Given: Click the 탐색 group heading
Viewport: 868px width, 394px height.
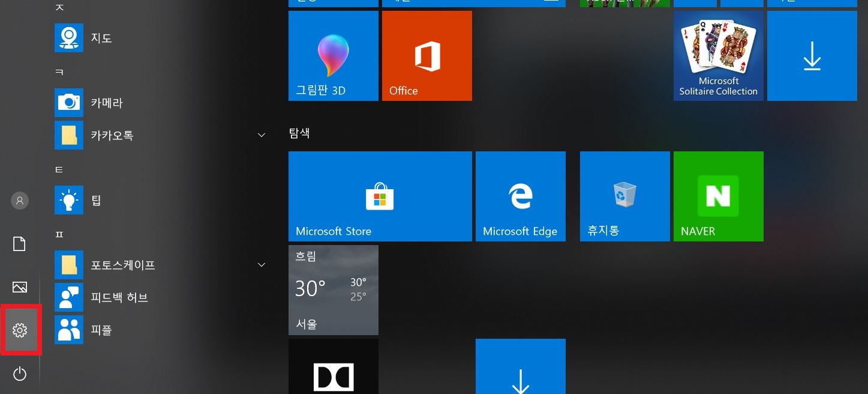Looking at the screenshot, I should click(299, 133).
